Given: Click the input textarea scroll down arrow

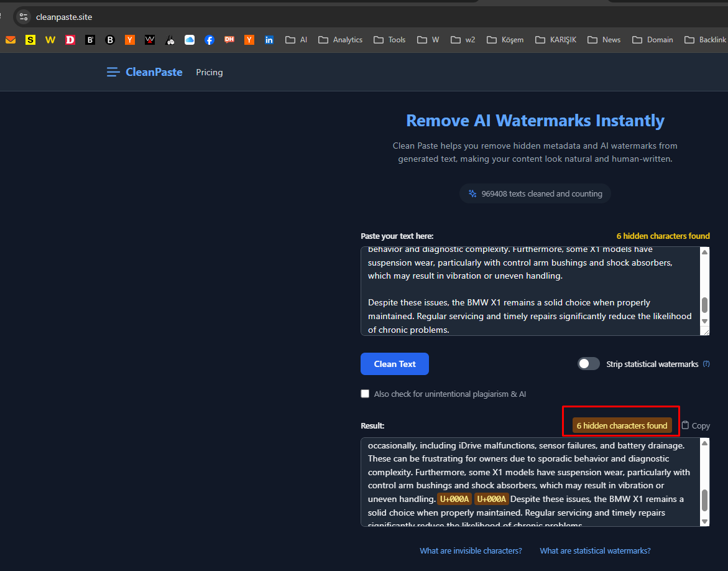Looking at the screenshot, I should pyautogui.click(x=704, y=321).
